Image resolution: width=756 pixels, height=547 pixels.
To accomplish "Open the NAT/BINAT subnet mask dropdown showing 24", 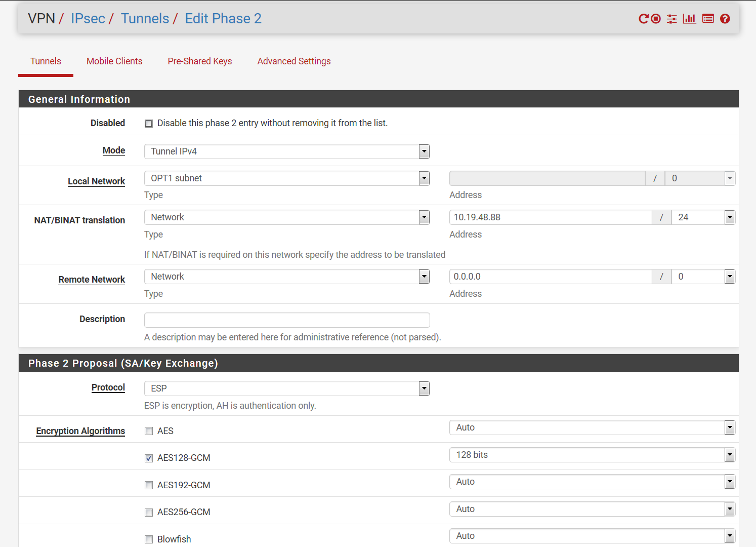I will (x=703, y=217).
